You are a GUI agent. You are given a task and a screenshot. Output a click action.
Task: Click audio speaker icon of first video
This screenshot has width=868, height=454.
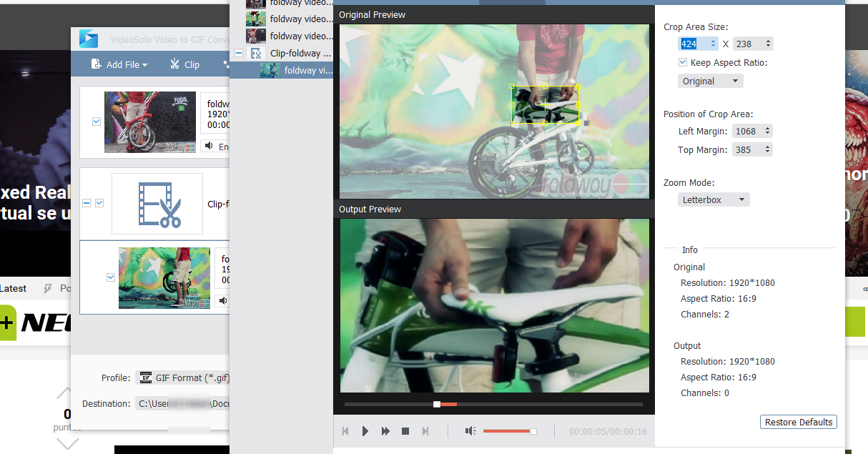tap(209, 146)
